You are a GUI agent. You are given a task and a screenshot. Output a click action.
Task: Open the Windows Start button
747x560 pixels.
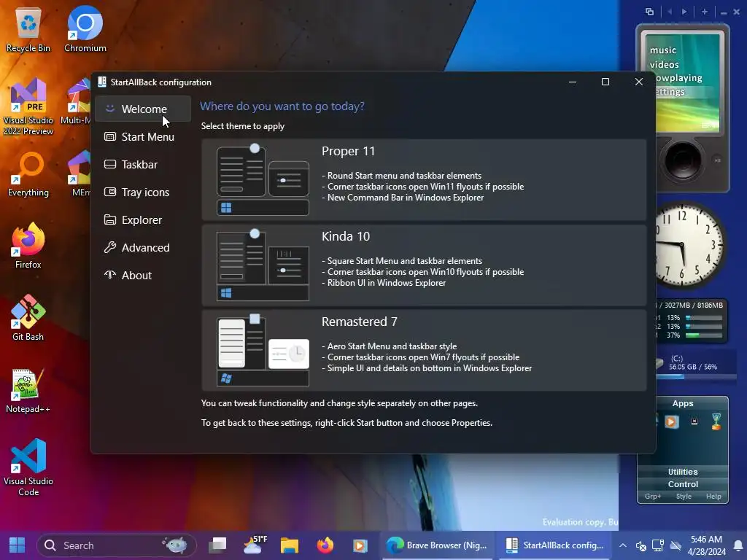click(18, 545)
